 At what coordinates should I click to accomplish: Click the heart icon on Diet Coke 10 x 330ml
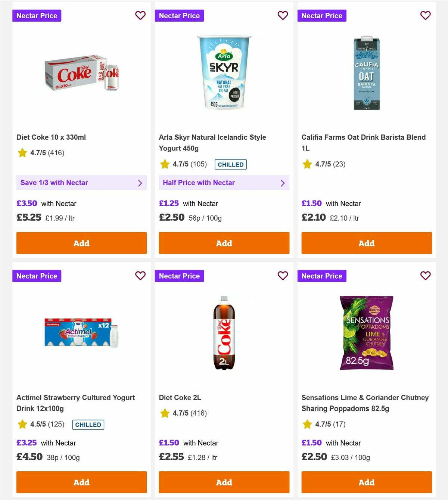click(140, 15)
